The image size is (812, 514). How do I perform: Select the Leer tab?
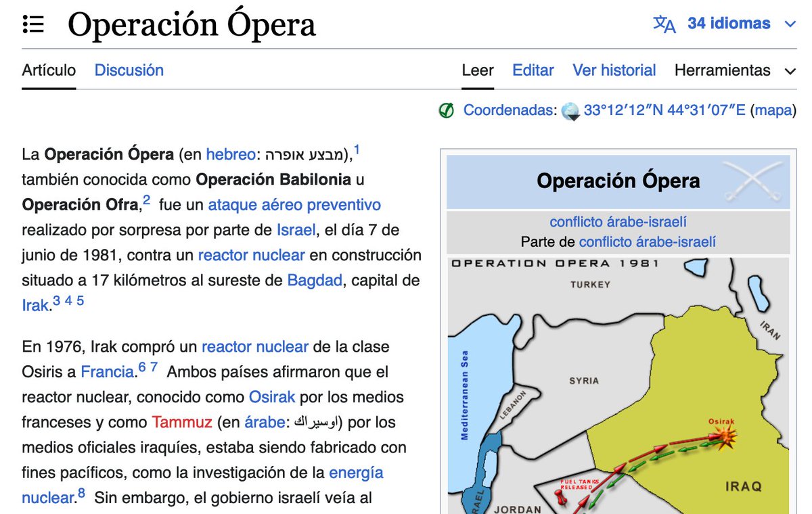[478, 70]
